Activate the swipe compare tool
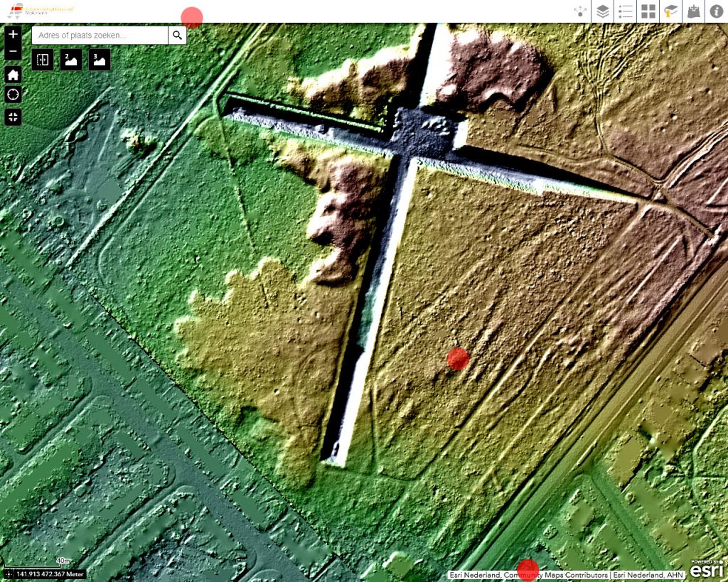Image resolution: width=728 pixels, height=582 pixels. 43,60
